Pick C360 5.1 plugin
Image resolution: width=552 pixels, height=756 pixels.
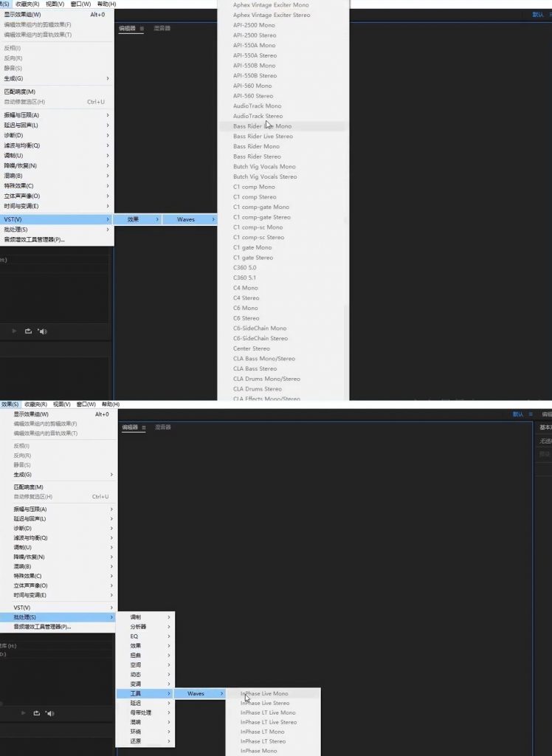(244, 278)
